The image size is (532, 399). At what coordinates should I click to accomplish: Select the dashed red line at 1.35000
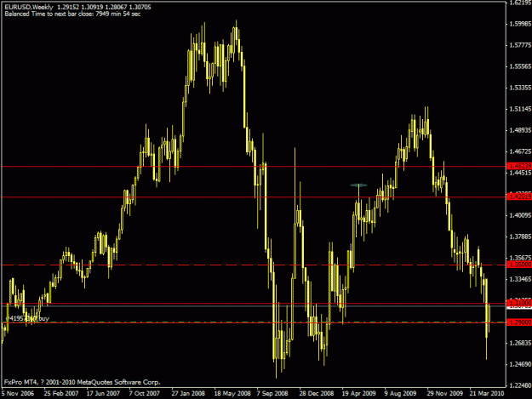[254, 265]
